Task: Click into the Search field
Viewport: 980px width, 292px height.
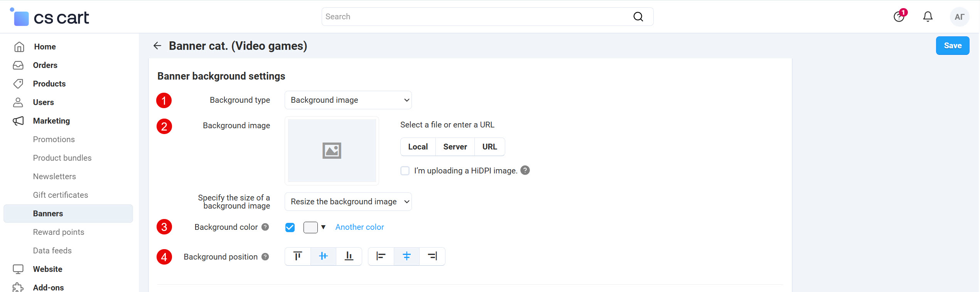Action: [474, 17]
